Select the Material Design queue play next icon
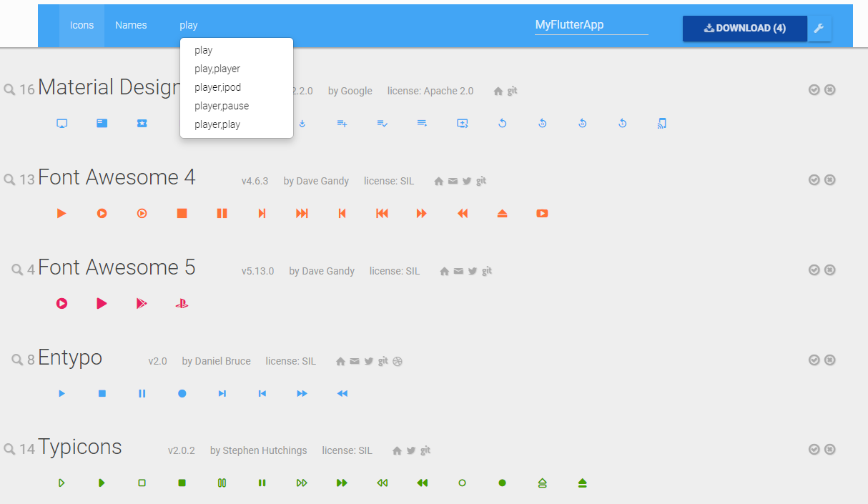868x504 pixels. pos(463,123)
